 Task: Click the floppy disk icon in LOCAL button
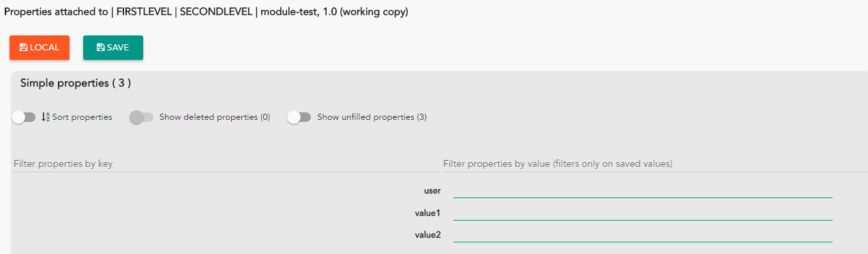tap(24, 48)
